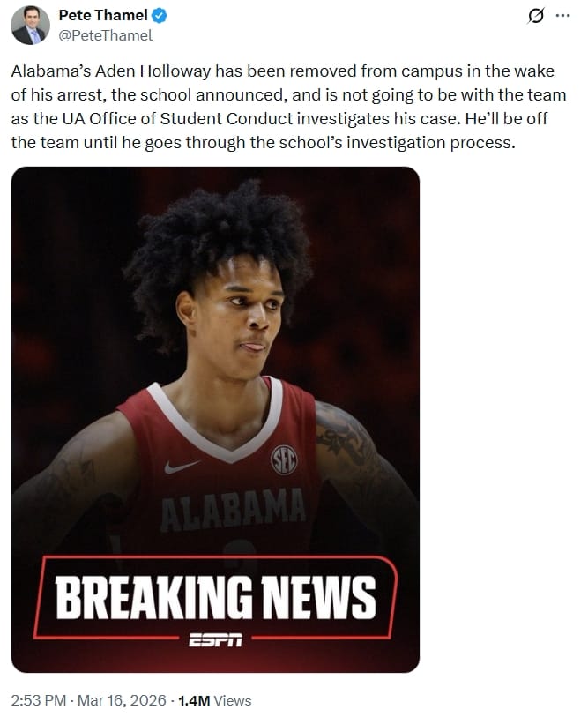The image size is (588, 717).
Task: Open the @PeteThamel handle link
Action: tap(105, 35)
